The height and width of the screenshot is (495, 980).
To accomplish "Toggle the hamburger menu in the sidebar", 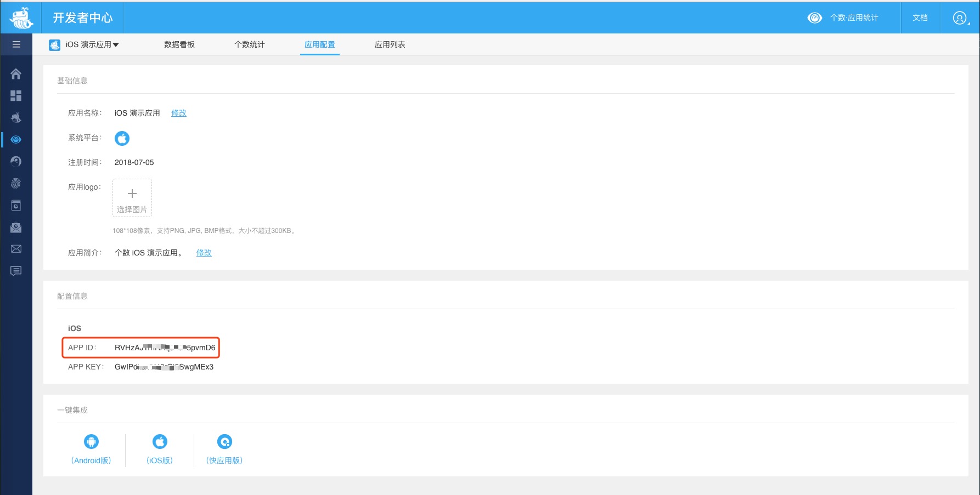I will coord(16,44).
